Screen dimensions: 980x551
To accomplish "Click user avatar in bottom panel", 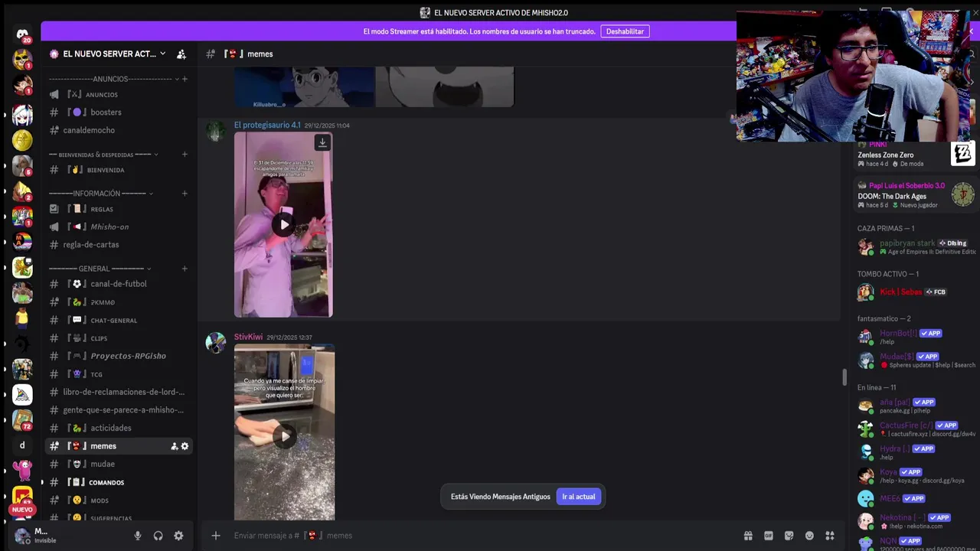I will pos(22,536).
